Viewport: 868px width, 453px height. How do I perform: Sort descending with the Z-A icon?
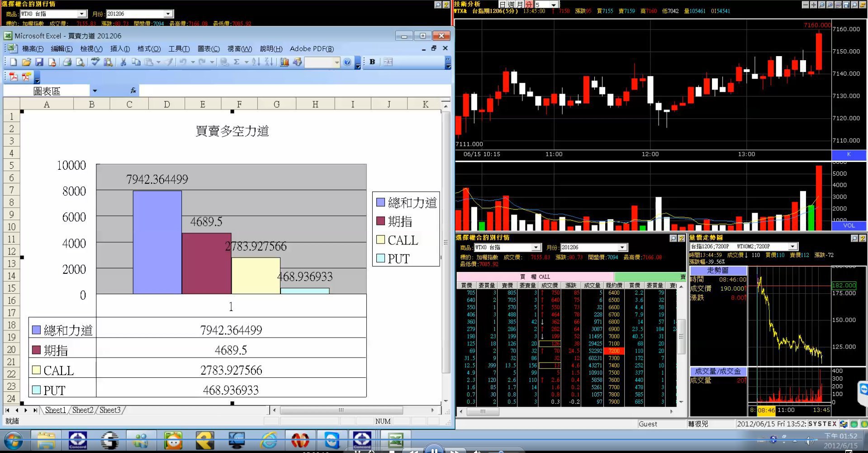pyautogui.click(x=269, y=62)
